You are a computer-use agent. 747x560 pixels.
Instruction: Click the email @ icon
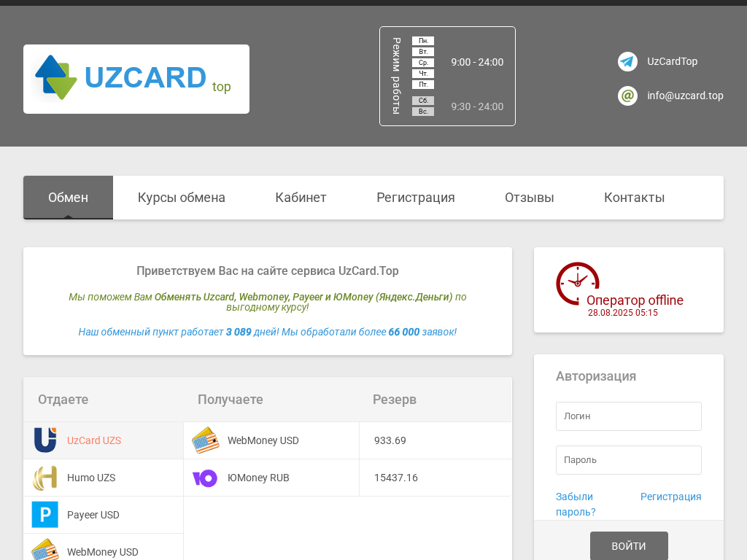627,96
